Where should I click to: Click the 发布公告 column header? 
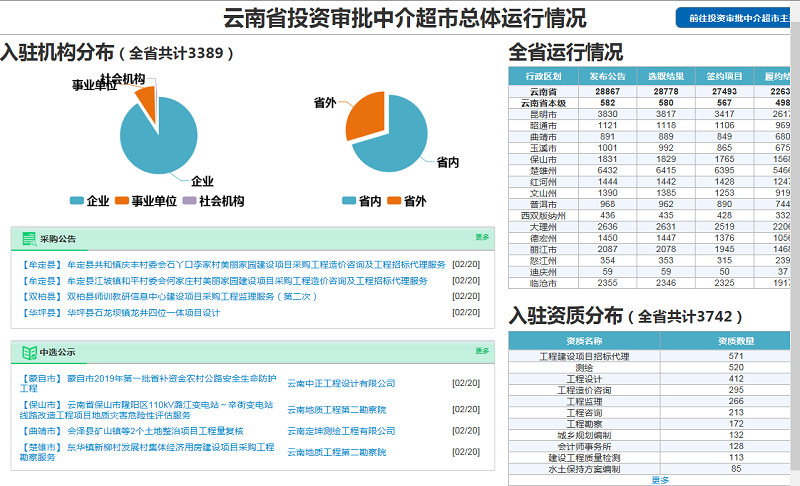607,76
